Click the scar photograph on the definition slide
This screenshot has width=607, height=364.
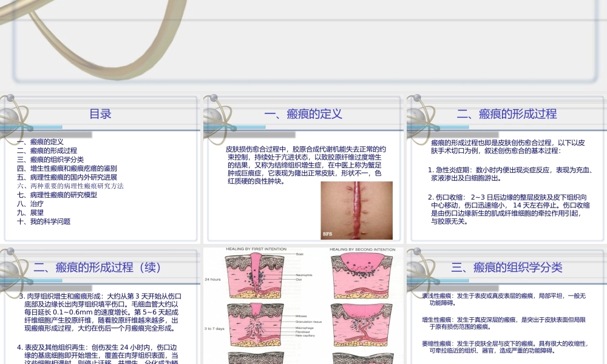pyautogui.click(x=357, y=209)
